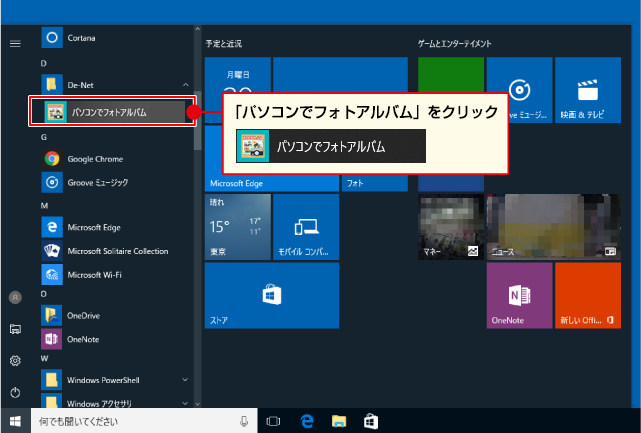The height and width of the screenshot is (433, 641).
Task: Open OneDrive from the app list
Action: click(117, 316)
